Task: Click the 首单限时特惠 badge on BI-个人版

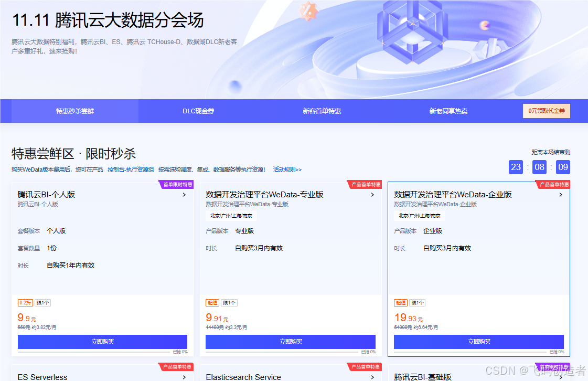Action: 176,184
